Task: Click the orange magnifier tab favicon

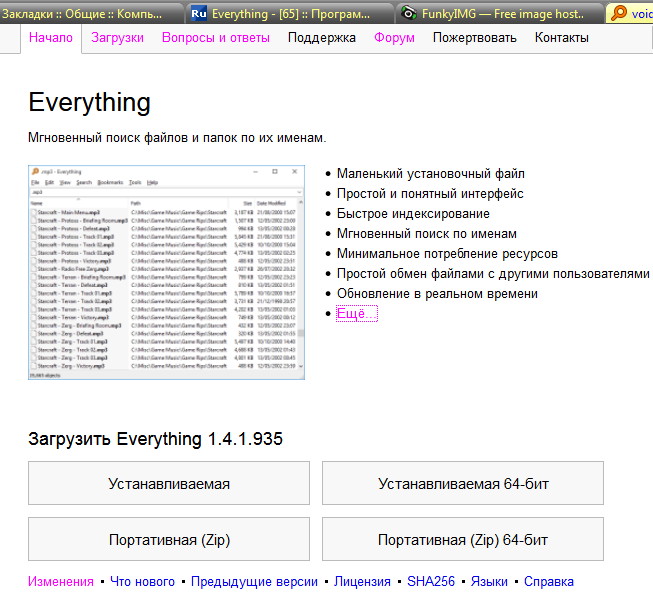Action: click(619, 13)
